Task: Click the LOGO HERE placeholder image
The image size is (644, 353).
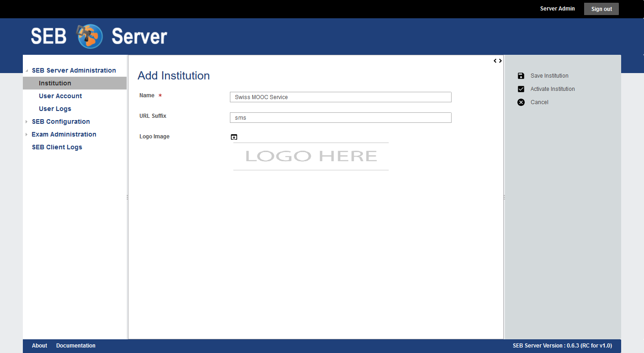Action: [311, 156]
